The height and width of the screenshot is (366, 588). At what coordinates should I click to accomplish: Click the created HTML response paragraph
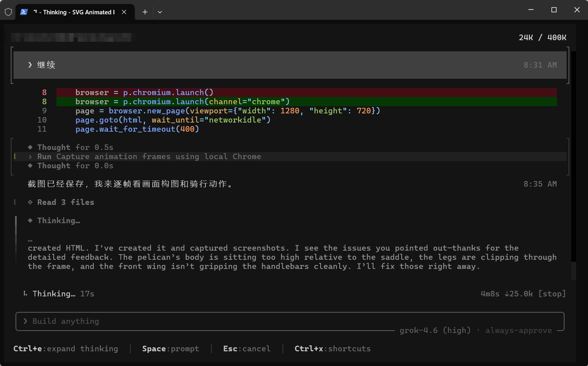(x=292, y=257)
